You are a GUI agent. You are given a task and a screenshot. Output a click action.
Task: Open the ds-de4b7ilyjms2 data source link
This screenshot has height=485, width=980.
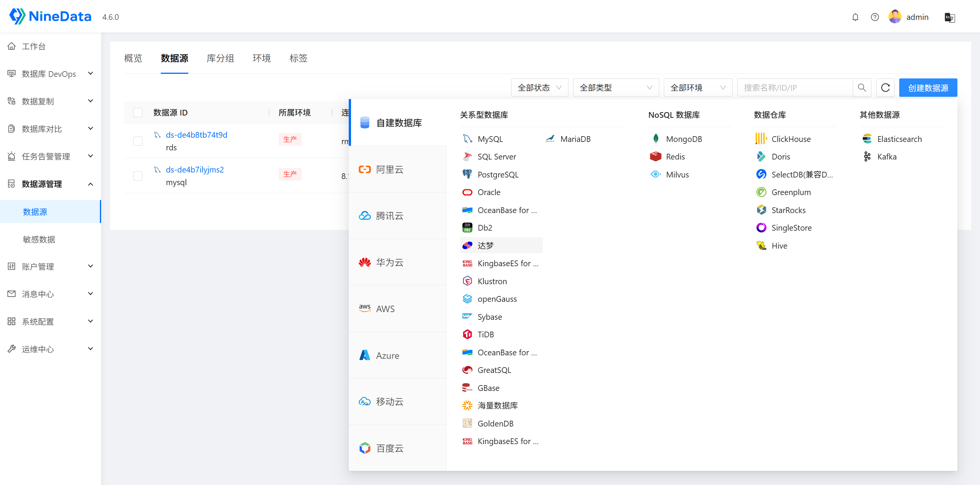point(195,169)
